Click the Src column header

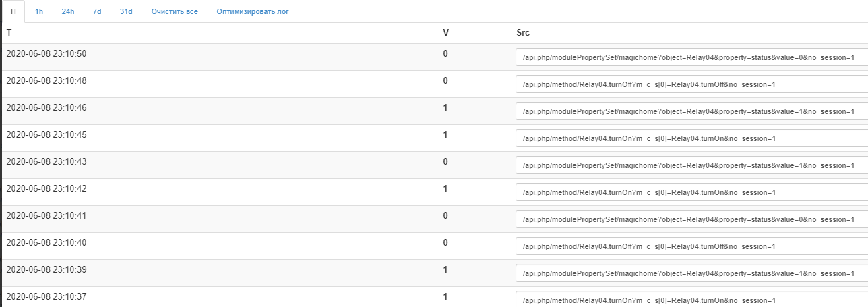[524, 33]
